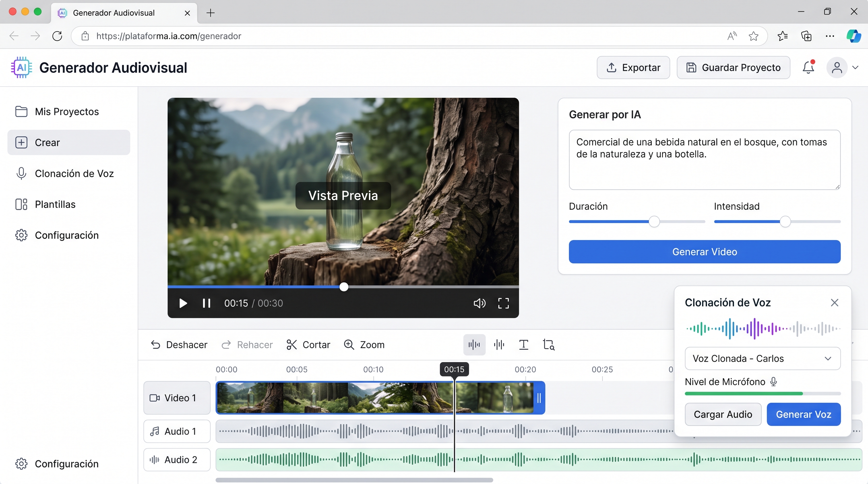Add this page to favorites star
The height and width of the screenshot is (484, 868).
(x=754, y=36)
